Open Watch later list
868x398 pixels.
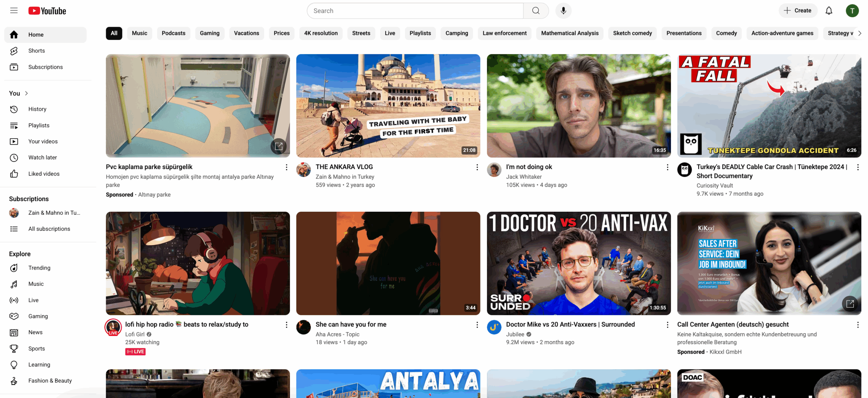pos(45,158)
